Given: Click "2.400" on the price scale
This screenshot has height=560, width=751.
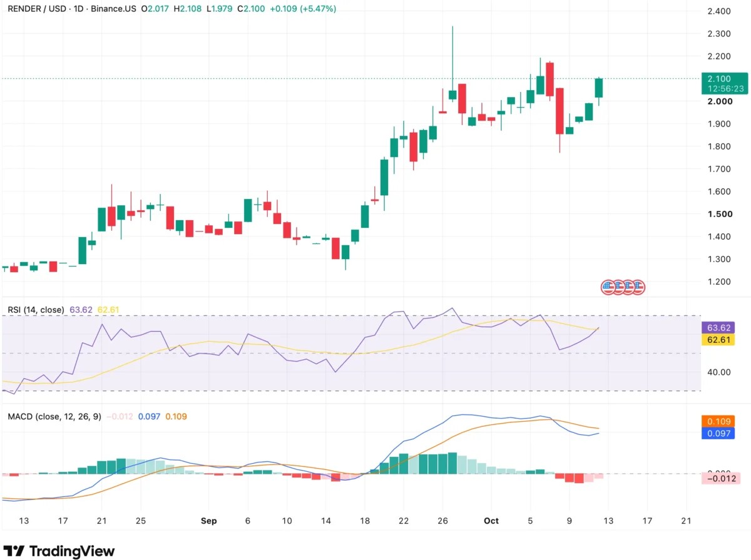Looking at the screenshot, I should coord(718,11).
